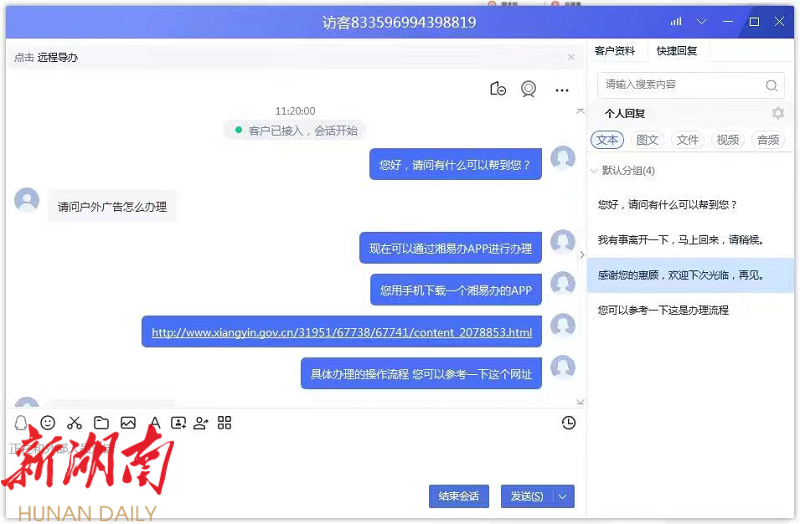Open the three-dots more options menu
Image resolution: width=800 pixels, height=524 pixels.
pyautogui.click(x=562, y=90)
